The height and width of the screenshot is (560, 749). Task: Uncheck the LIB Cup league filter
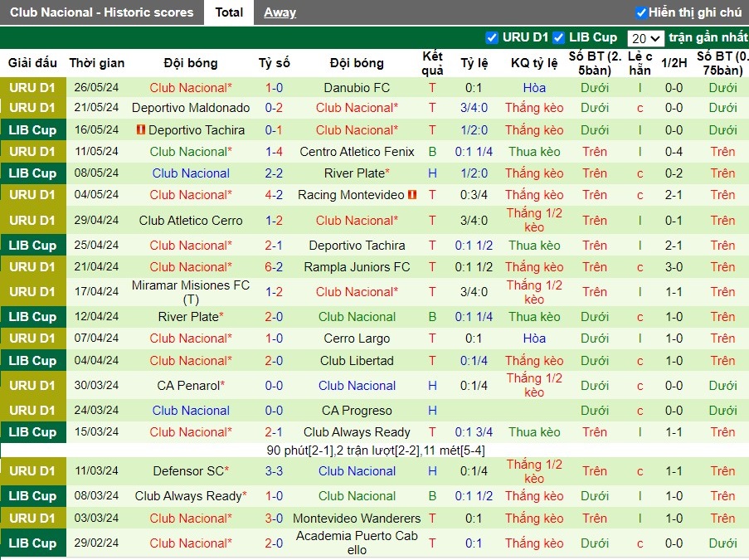click(558, 37)
